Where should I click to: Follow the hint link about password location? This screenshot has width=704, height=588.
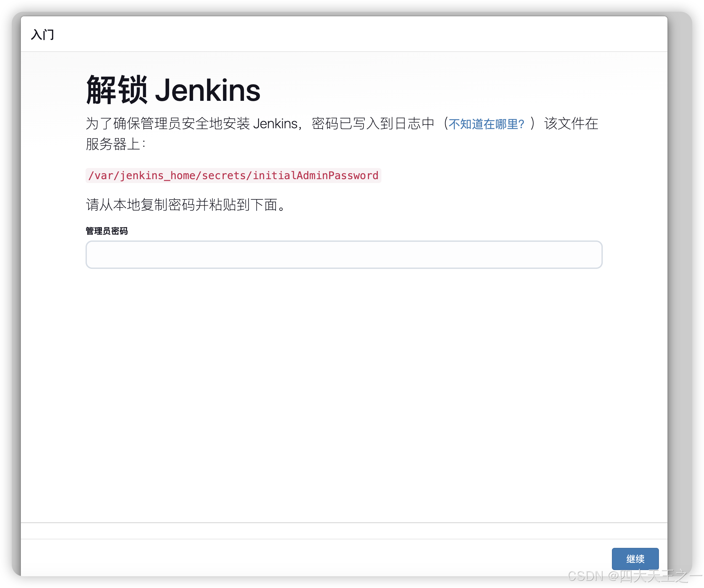[x=486, y=124]
